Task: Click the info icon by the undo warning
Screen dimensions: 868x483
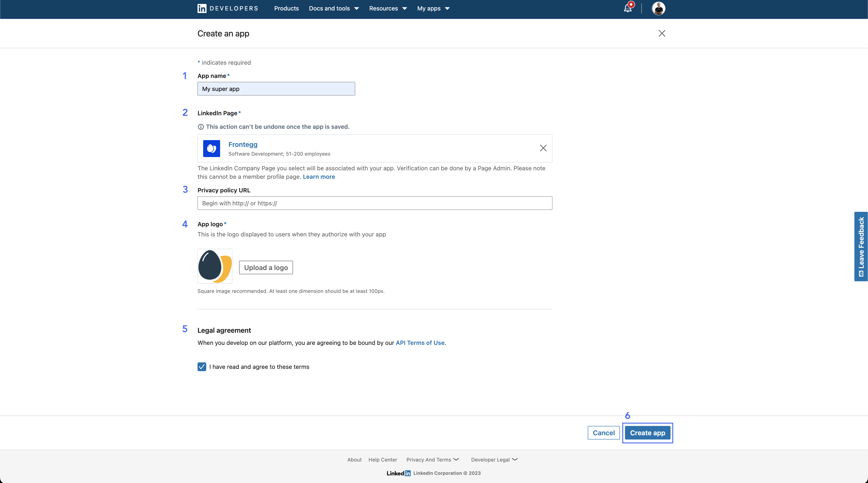Action: point(201,127)
